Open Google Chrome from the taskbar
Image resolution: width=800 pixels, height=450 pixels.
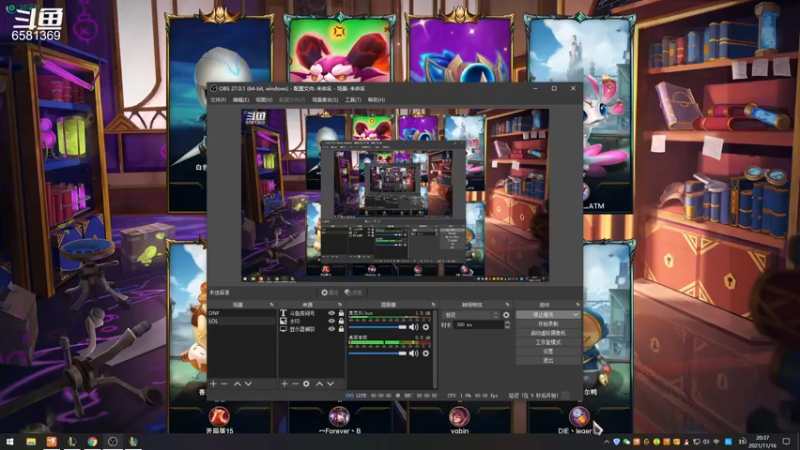(92, 441)
